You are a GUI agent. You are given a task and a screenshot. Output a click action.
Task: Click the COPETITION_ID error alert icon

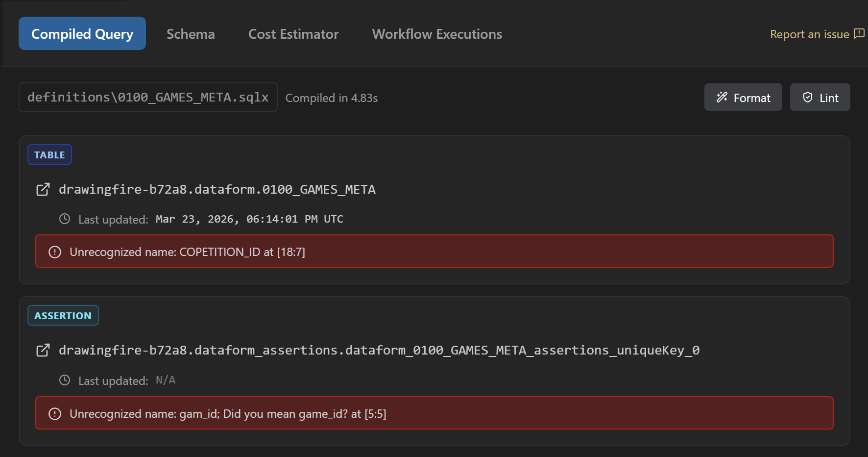[x=55, y=252]
